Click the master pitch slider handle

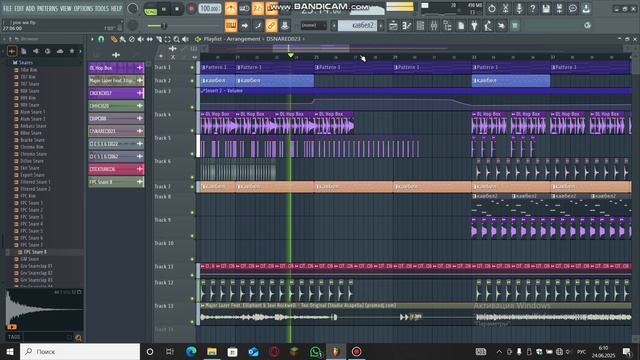click(x=164, y=26)
